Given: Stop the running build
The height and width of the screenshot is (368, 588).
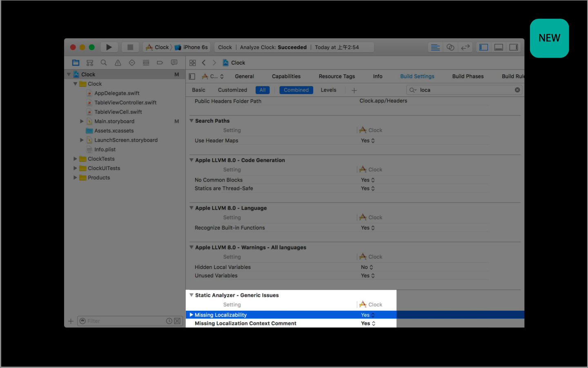Looking at the screenshot, I should pos(130,47).
